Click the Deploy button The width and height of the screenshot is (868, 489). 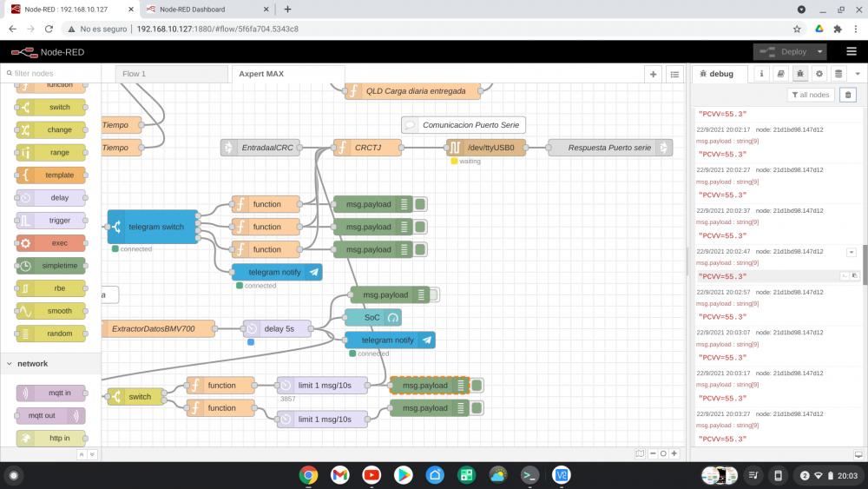[783, 51]
